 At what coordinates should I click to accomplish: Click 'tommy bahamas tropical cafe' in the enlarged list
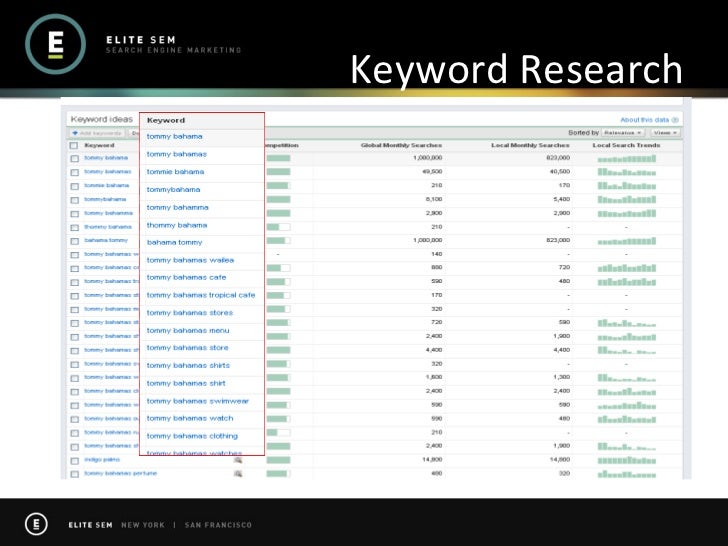[201, 295]
